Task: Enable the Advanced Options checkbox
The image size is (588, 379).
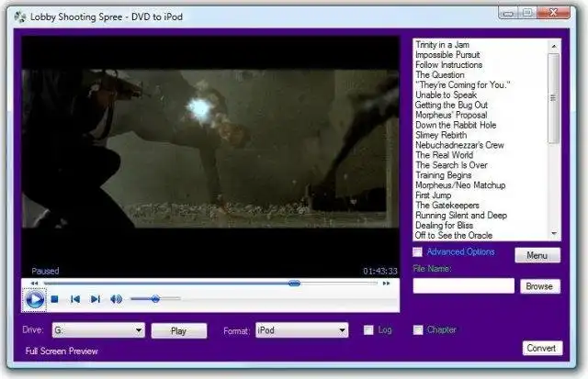Action: (x=417, y=252)
